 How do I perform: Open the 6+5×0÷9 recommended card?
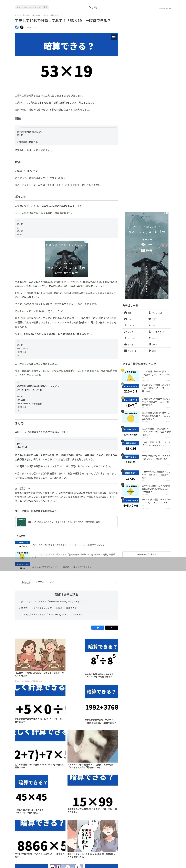click(40, 704)
